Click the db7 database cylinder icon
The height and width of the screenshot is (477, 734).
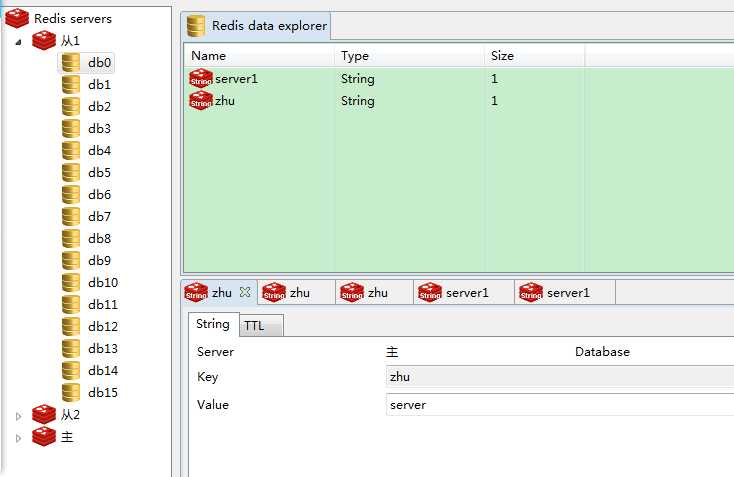coord(71,216)
